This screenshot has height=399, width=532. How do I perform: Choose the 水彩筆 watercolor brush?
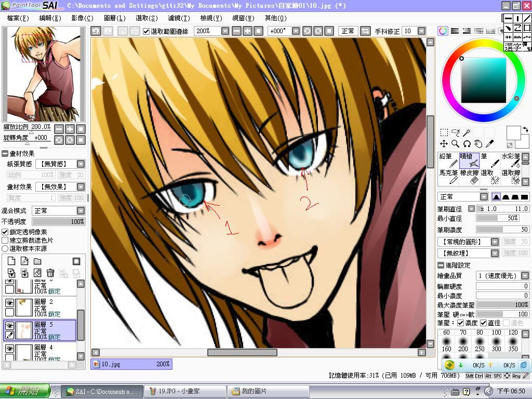point(511,160)
